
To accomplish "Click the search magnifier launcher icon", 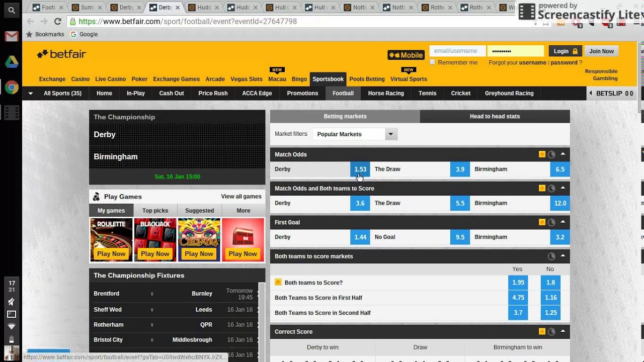I will click(x=11, y=10).
